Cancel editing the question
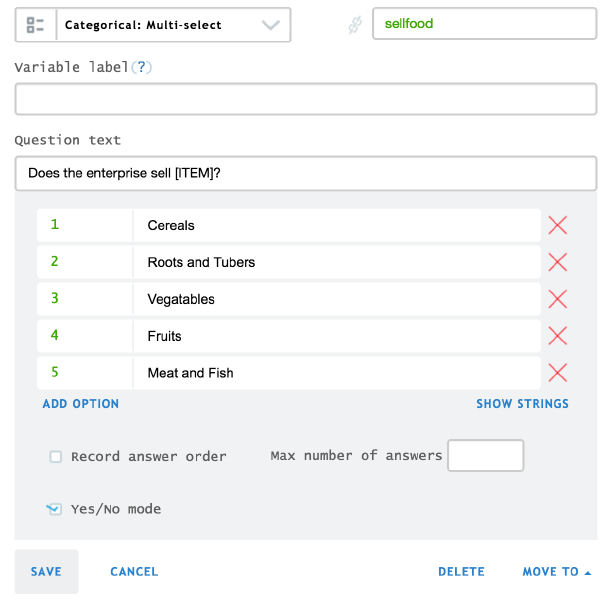Viewport: 614px width, 600px height. click(x=134, y=572)
